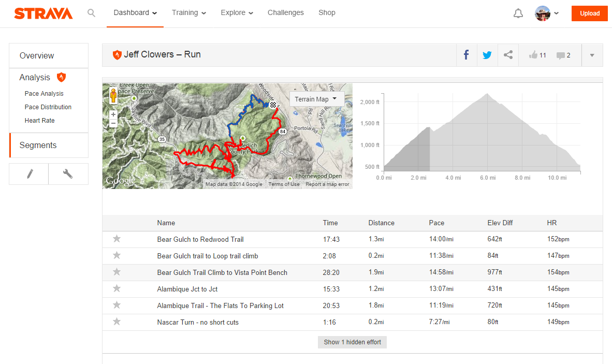Open the notifications bell
612x364 pixels.
(x=518, y=13)
